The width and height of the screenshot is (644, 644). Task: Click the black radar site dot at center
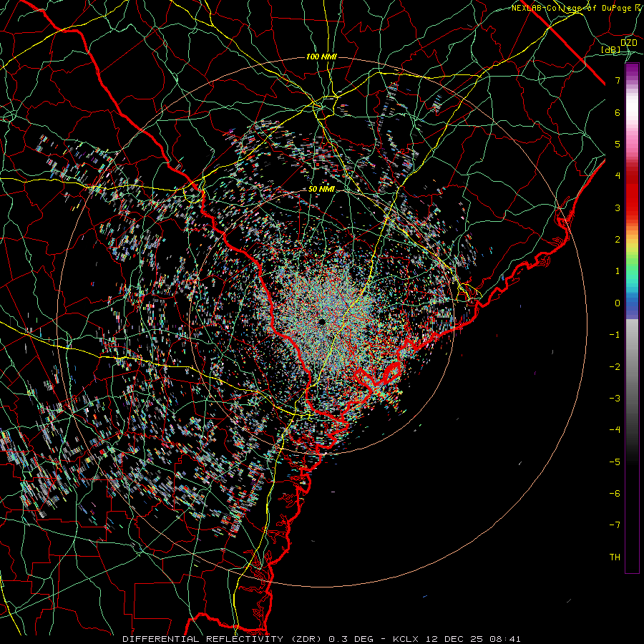point(321,321)
